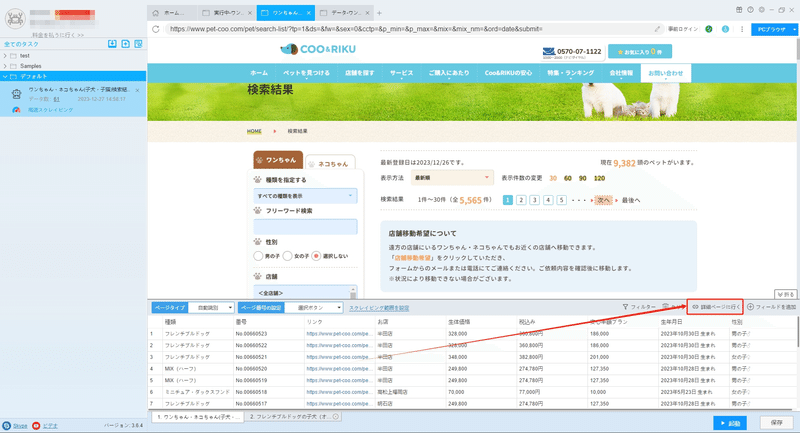Open the 全店舗 store dropdown
The width and height of the screenshot is (800, 433).
(305, 293)
